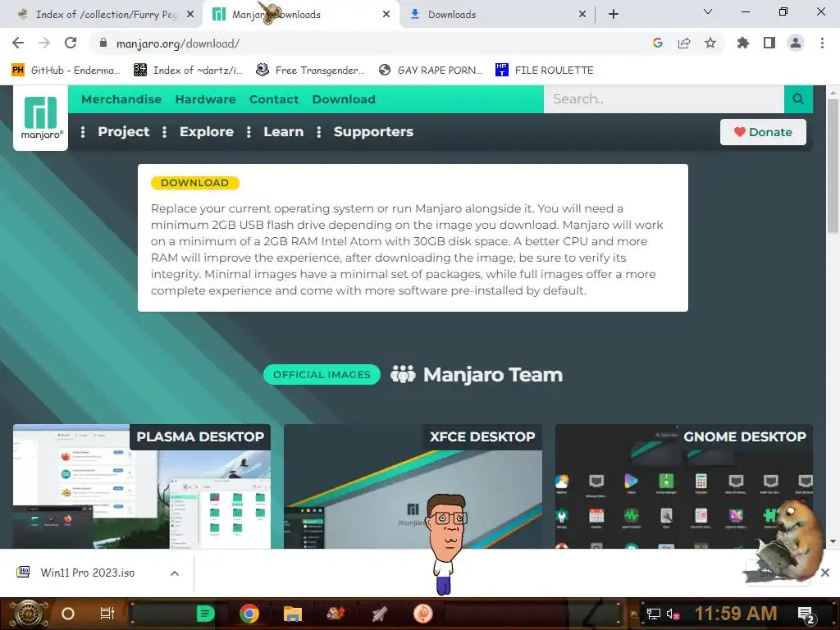Open File Explorer from the taskbar
The image size is (840, 630).
coord(293,614)
